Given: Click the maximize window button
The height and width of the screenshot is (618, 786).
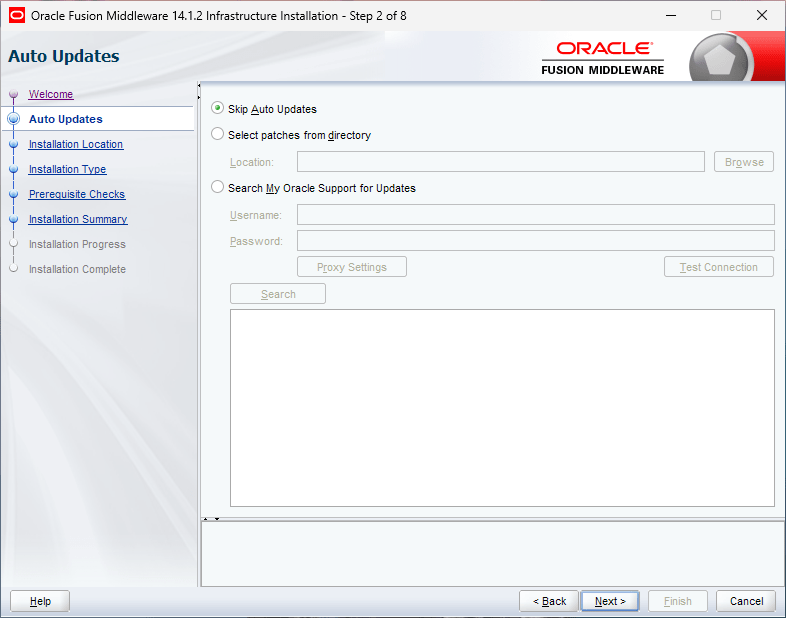Looking at the screenshot, I should tap(716, 16).
